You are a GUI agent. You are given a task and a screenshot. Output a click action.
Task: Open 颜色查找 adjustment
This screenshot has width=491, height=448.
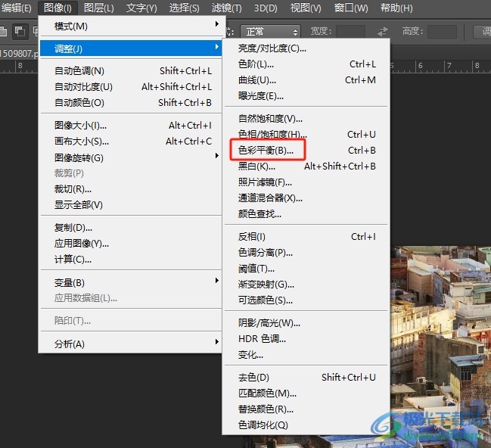coord(306,214)
